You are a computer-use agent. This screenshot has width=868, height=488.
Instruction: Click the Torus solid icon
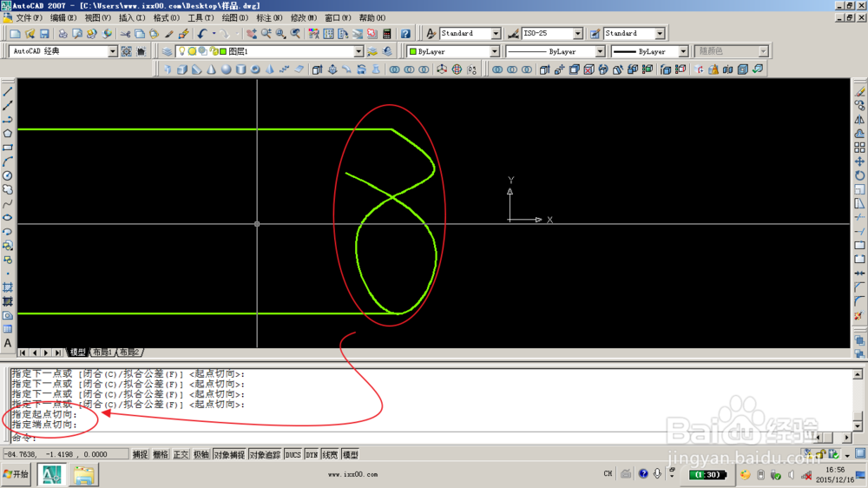pyautogui.click(x=255, y=69)
